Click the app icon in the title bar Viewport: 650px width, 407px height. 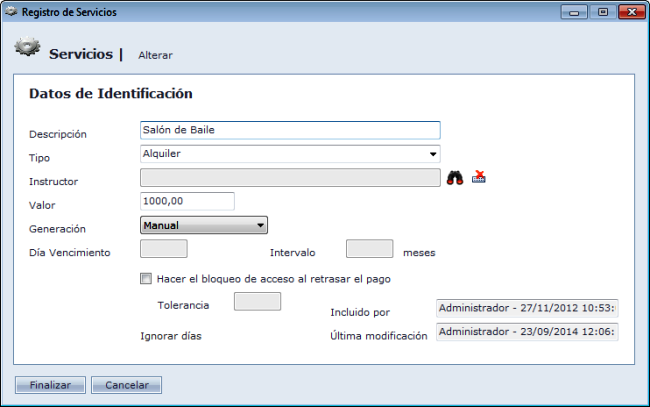(x=11, y=12)
